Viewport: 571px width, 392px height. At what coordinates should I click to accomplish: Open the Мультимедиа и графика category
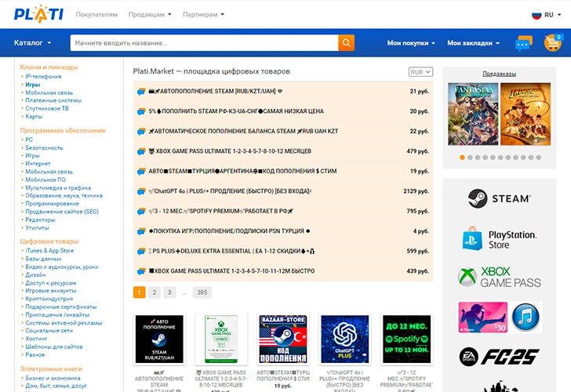tap(58, 188)
